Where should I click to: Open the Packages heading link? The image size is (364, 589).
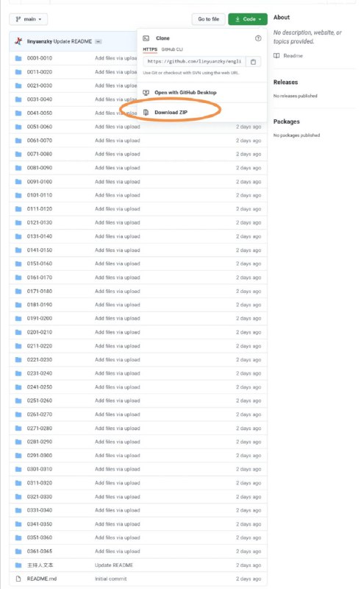[x=286, y=121]
